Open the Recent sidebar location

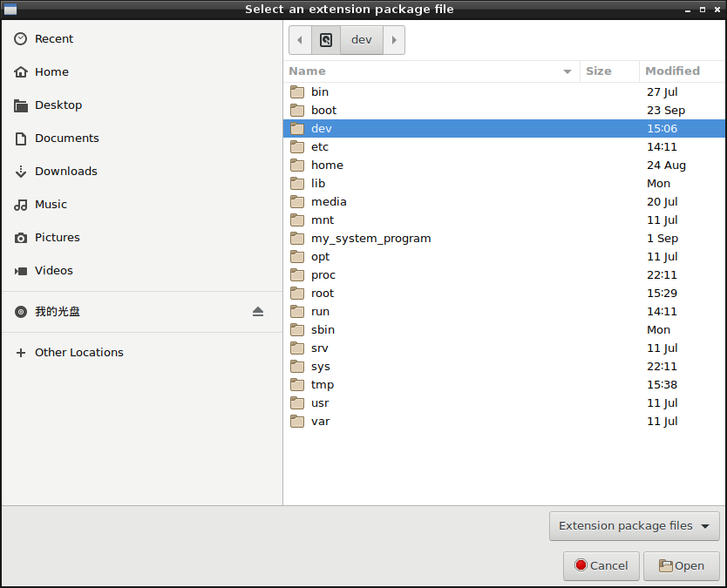[142, 39]
